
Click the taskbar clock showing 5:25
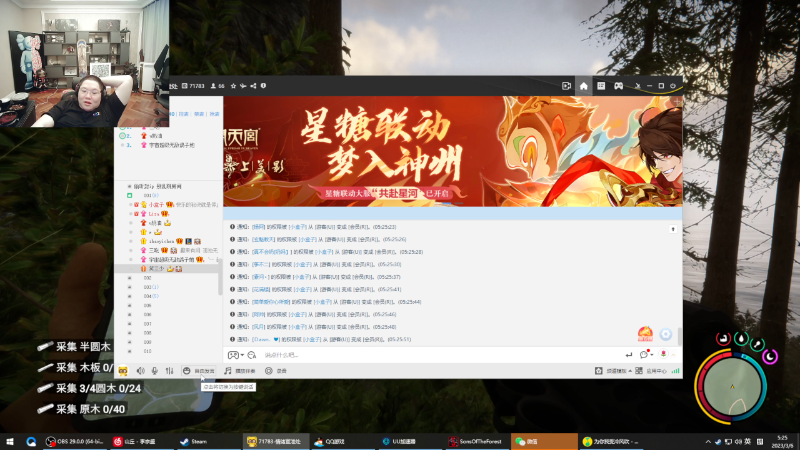[x=782, y=442]
